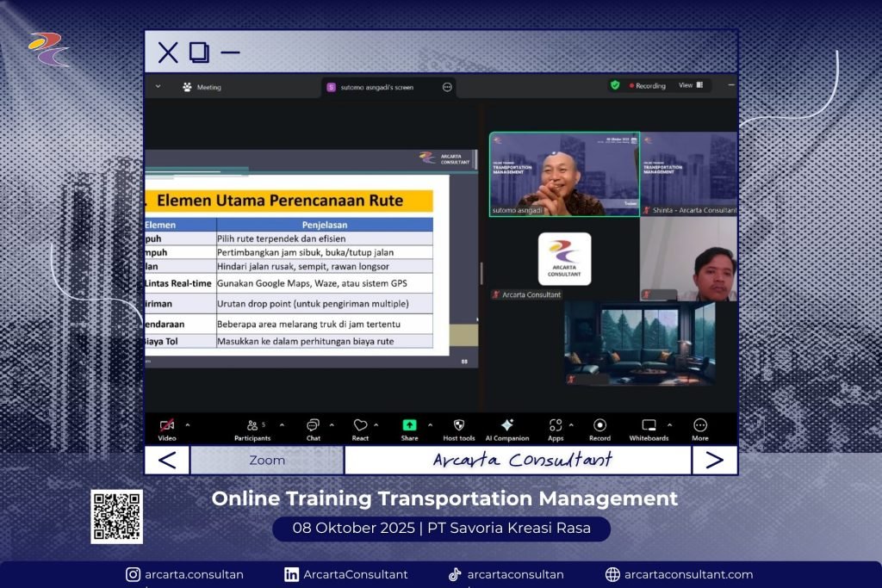The width and height of the screenshot is (882, 588).
Task: Open the Participants panel
Action: 252,425
